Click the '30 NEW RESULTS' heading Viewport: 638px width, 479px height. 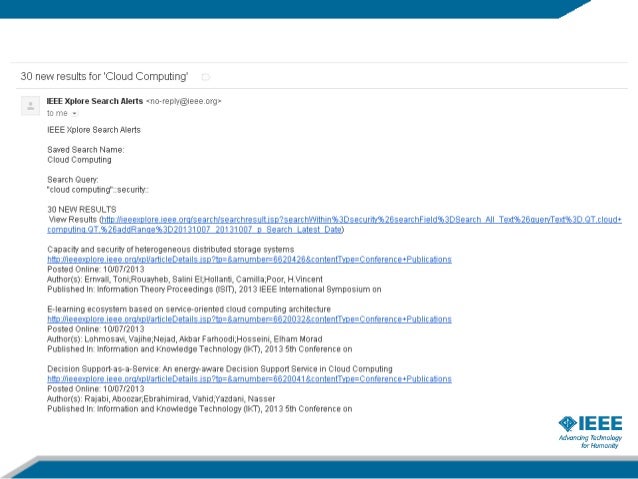tap(82, 210)
